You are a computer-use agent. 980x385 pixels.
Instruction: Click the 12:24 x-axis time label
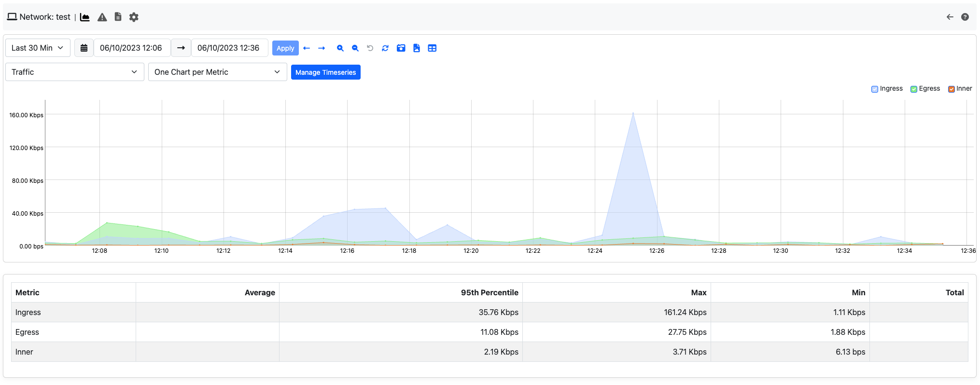pyautogui.click(x=595, y=251)
